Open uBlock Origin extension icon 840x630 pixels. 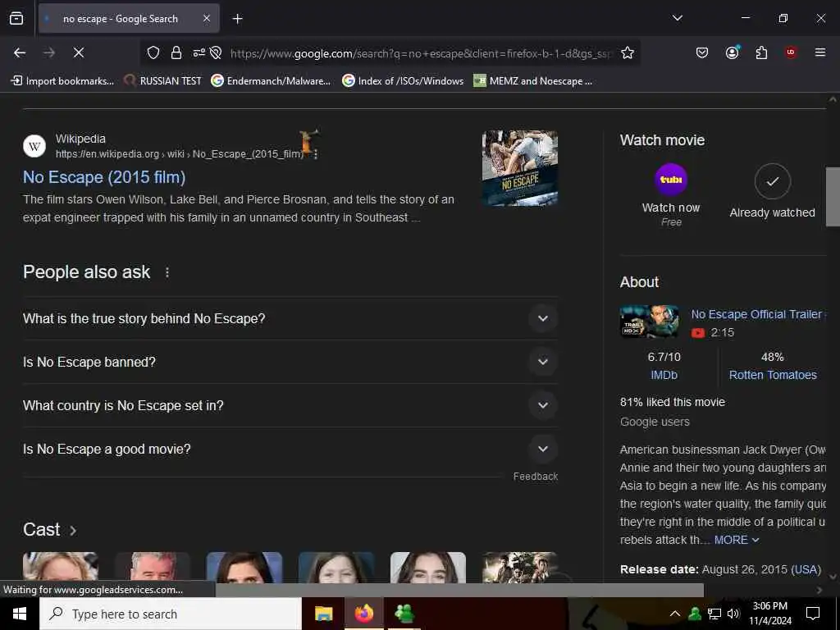(791, 52)
